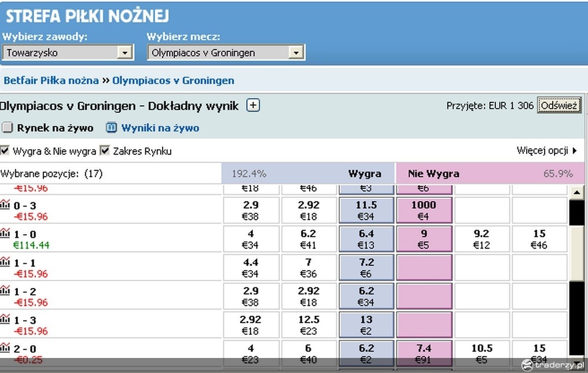
Task: Go to Betfair Piłka nożna breadcrumb link
Action: [x=51, y=80]
